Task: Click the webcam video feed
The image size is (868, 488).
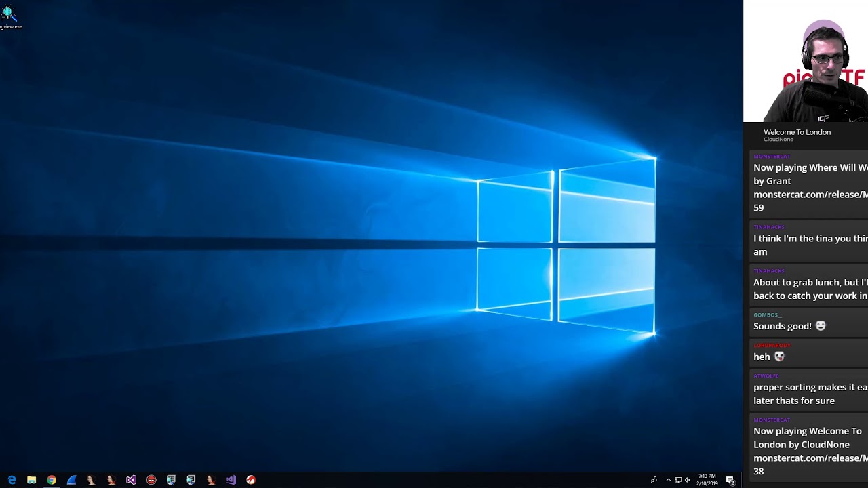Action: tap(806, 61)
